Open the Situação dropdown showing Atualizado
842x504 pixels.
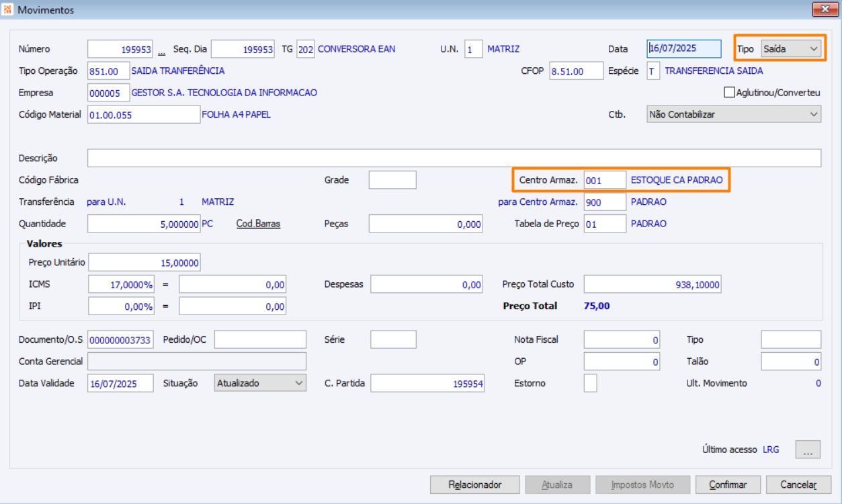click(x=259, y=383)
